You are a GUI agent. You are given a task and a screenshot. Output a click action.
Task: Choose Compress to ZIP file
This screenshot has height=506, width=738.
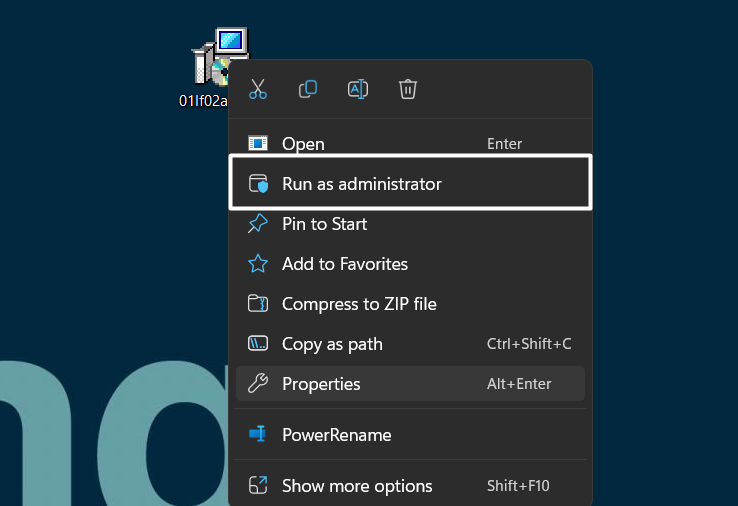coord(359,304)
